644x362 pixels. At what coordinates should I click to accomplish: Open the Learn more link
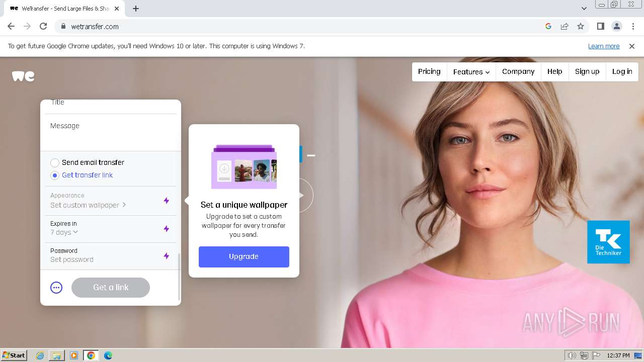[x=604, y=46]
